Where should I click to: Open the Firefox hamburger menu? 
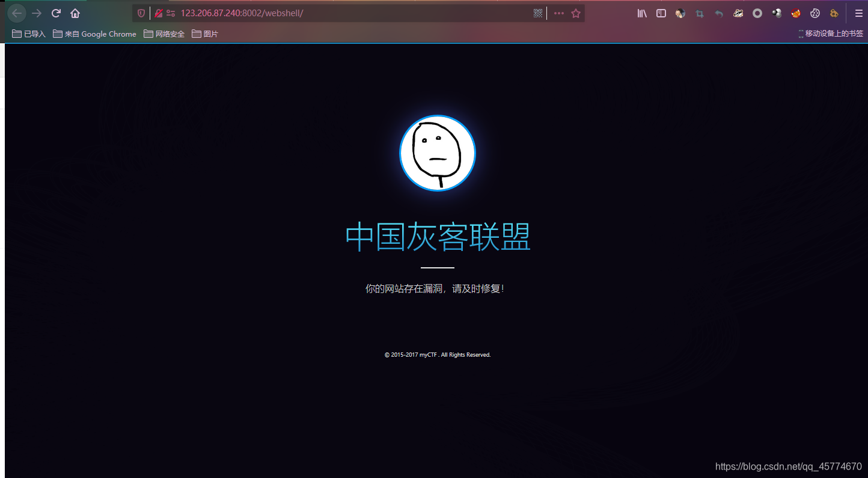tap(858, 13)
